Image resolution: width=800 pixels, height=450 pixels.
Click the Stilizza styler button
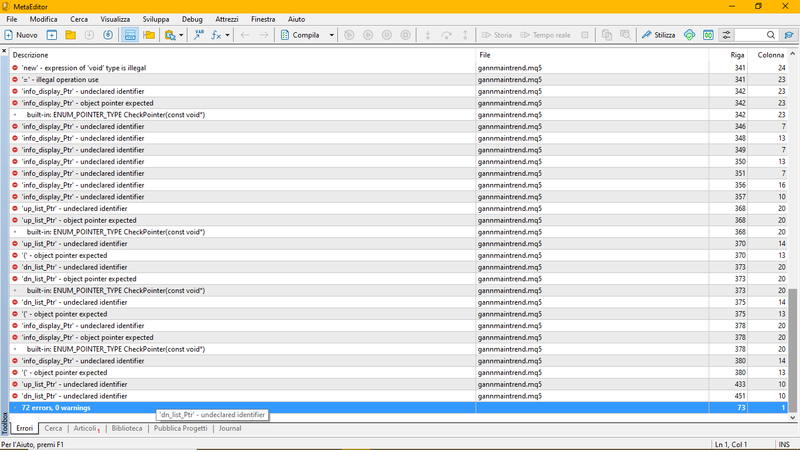pos(659,35)
